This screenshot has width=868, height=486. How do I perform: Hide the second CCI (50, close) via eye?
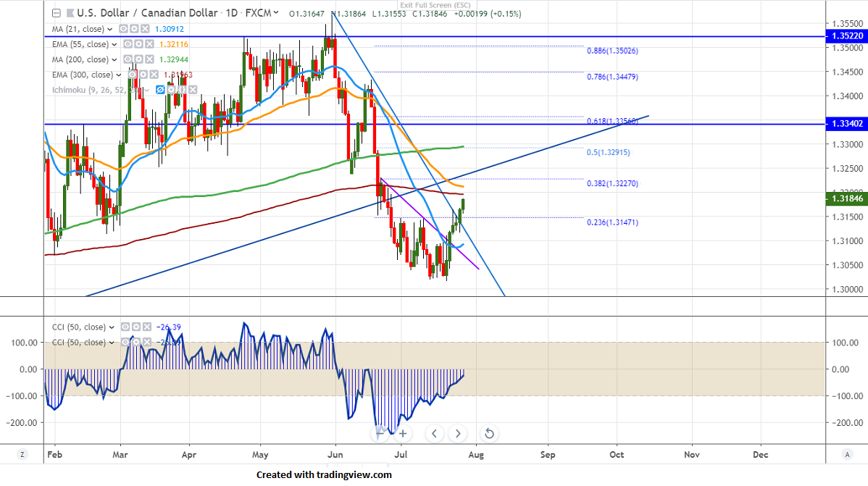[x=125, y=342]
